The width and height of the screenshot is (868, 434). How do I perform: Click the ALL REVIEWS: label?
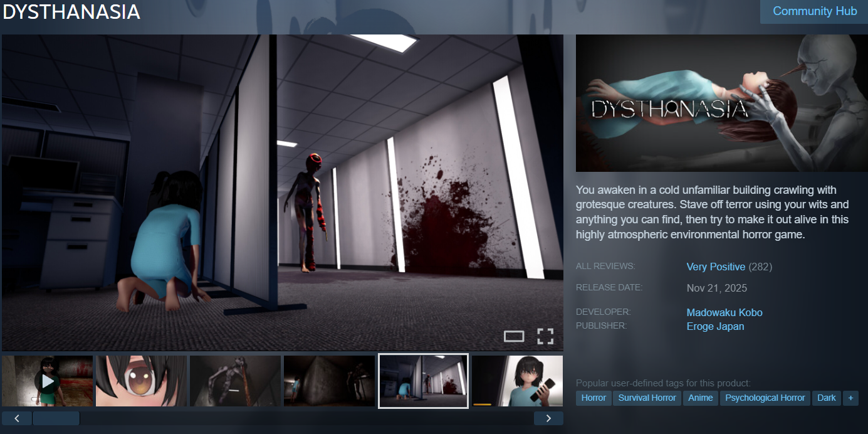[x=605, y=267]
